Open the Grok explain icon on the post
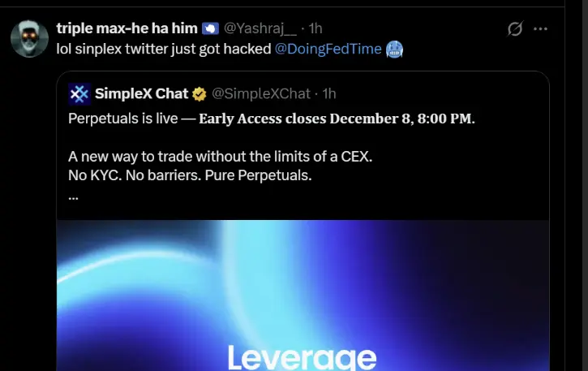 tap(514, 29)
